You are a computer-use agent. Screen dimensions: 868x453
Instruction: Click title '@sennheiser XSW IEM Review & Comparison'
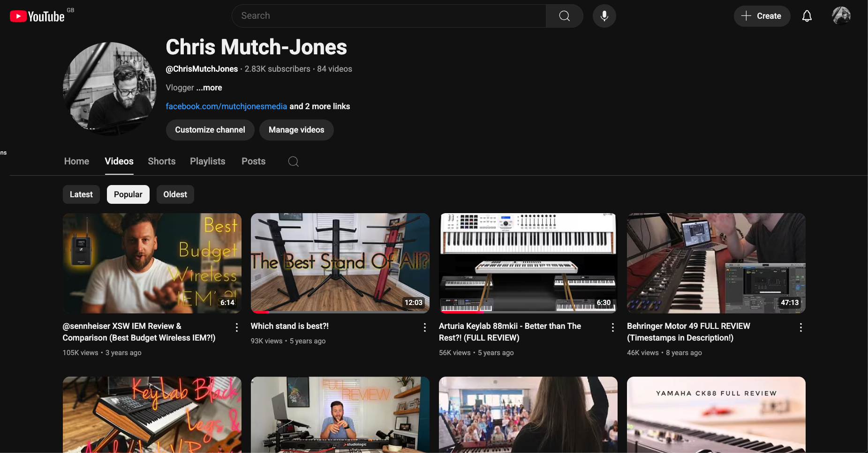coord(139,332)
